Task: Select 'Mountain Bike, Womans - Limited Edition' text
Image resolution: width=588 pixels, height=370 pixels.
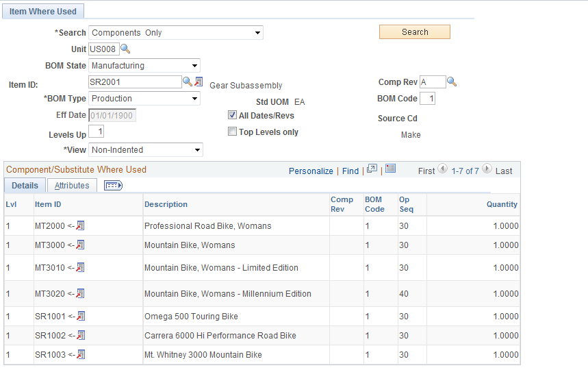Action: pyautogui.click(x=221, y=267)
